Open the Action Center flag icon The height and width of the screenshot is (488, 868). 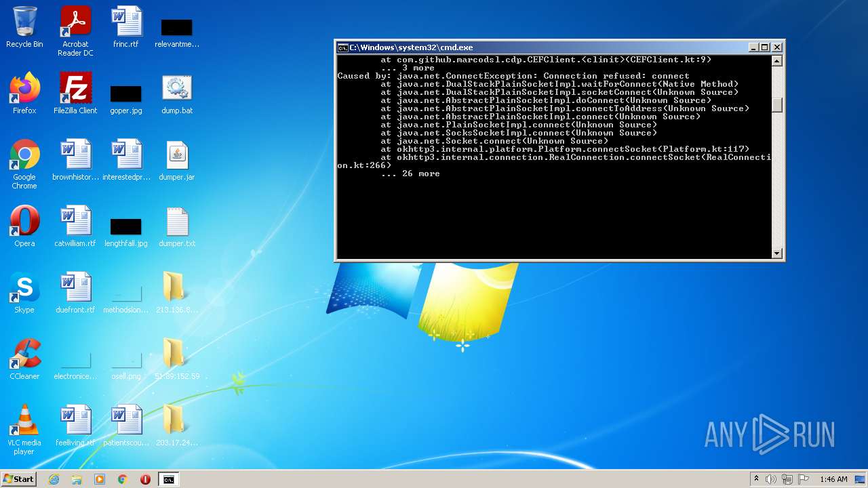[x=804, y=479]
